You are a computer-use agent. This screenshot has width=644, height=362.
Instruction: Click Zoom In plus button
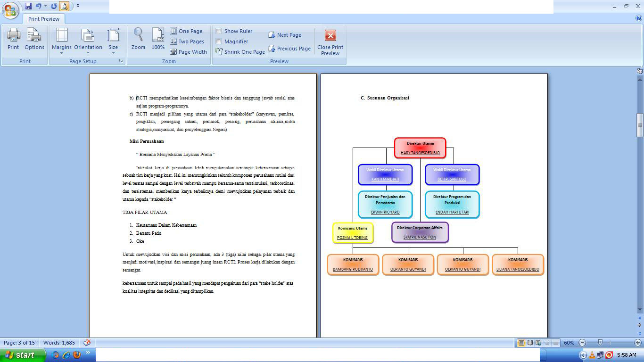point(638,343)
